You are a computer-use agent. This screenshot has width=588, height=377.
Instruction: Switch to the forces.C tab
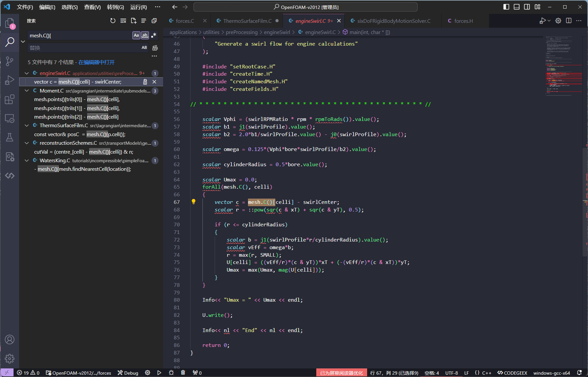(x=185, y=21)
